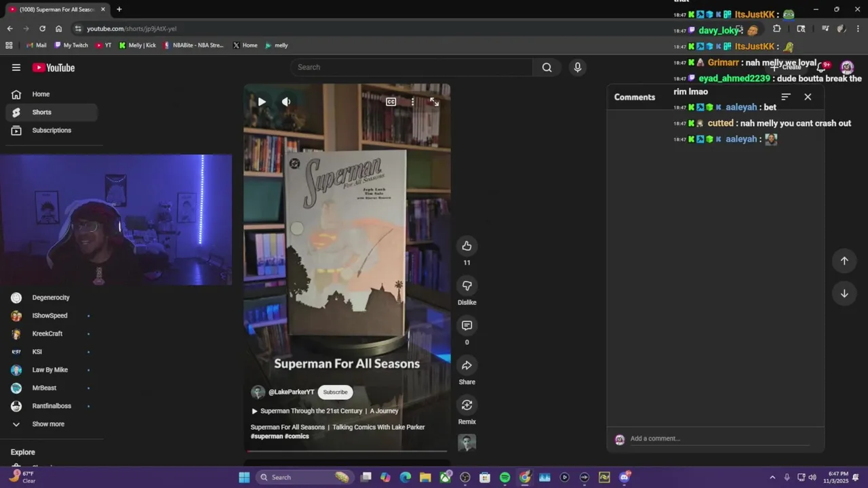This screenshot has height=488, width=868.
Task: Open Law By Mike subscription channel
Action: click(x=52, y=370)
